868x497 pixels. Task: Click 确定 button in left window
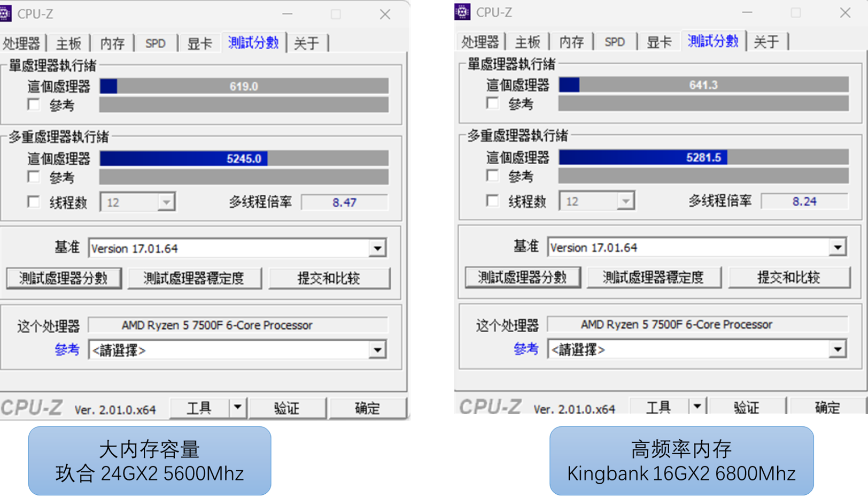pos(368,408)
